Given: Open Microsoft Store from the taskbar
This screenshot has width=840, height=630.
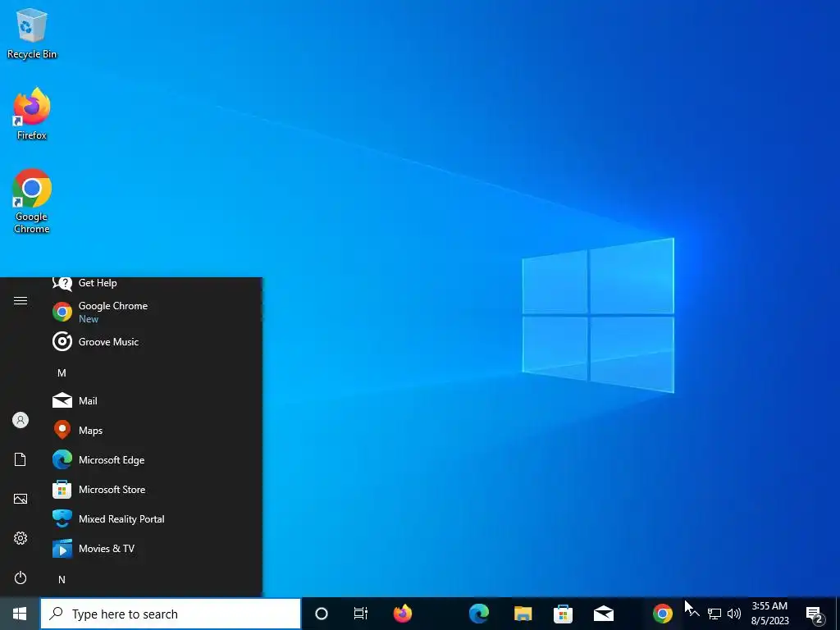Looking at the screenshot, I should (563, 614).
